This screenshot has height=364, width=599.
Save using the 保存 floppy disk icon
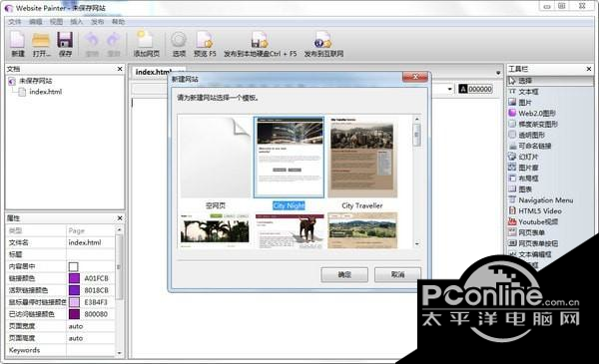[x=65, y=44]
